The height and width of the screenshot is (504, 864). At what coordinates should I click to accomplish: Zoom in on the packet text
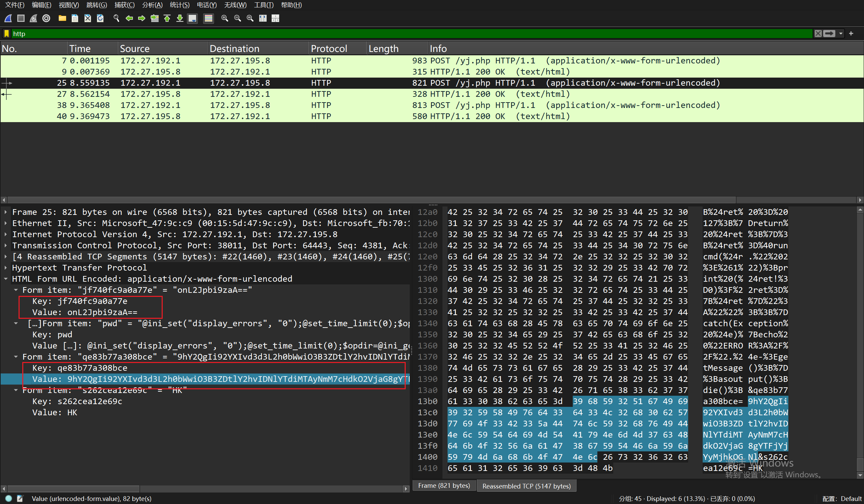coord(224,18)
